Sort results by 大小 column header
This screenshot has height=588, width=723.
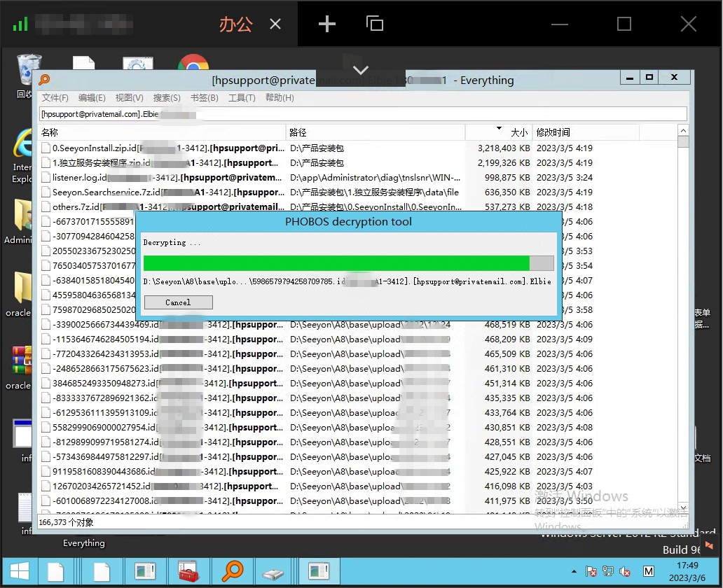498,132
